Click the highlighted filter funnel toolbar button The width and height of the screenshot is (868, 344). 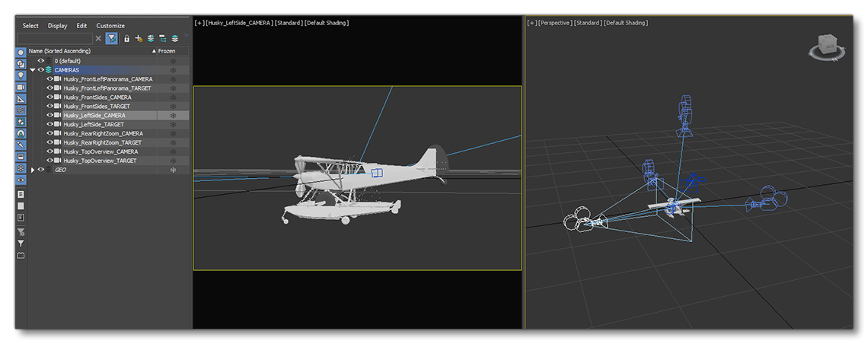(111, 38)
